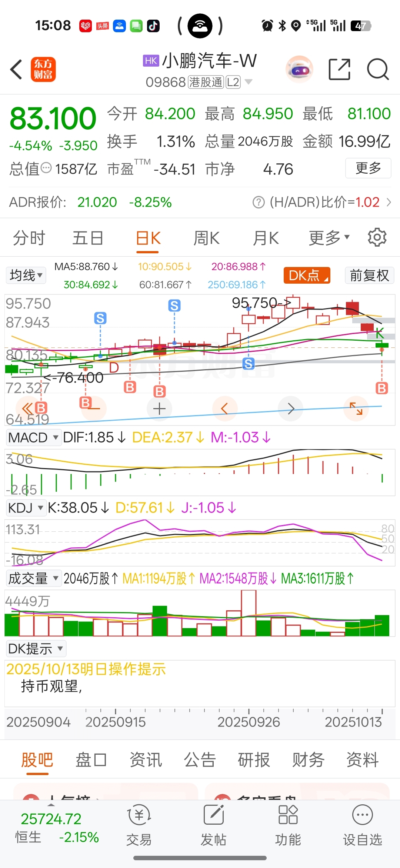Tap the 20250926 date label
This screenshot has height=868, width=400.
point(249,722)
